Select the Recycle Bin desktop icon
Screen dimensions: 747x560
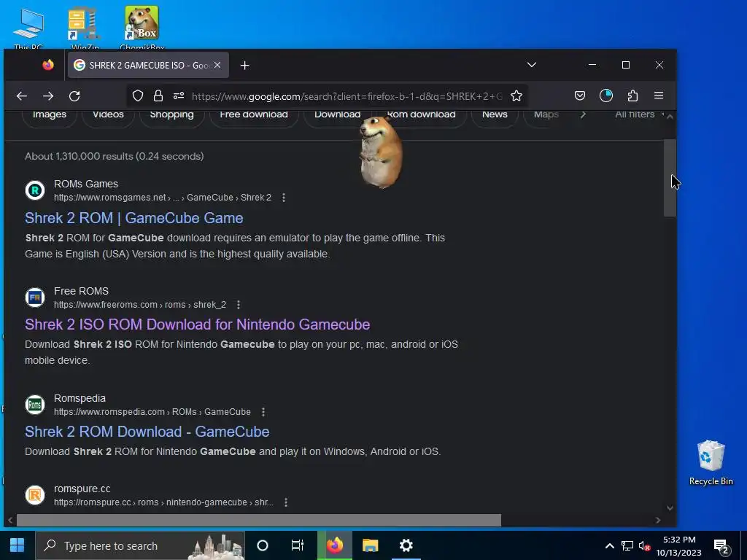tap(711, 462)
